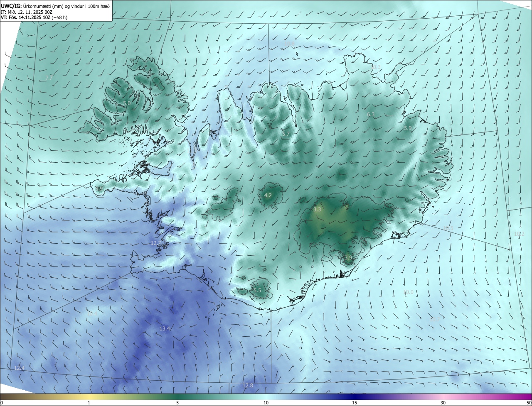Click the 12.4 value in the bottom-left corner

point(19,368)
